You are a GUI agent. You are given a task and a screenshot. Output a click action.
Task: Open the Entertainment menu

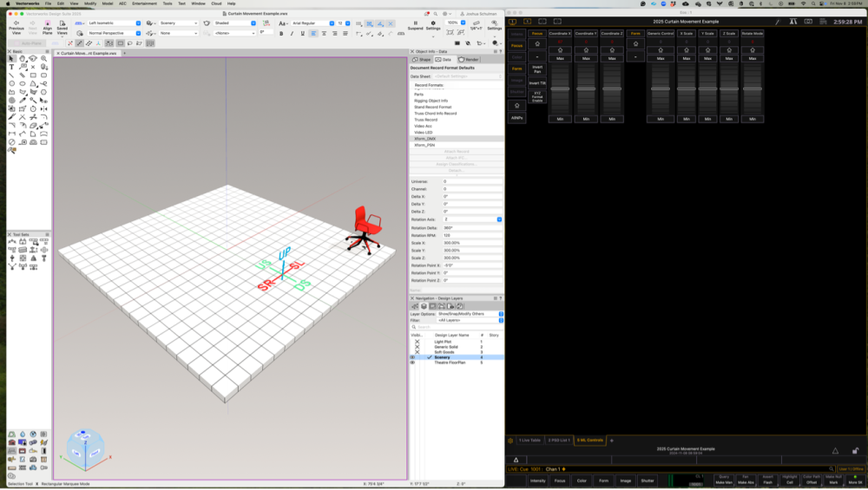[144, 3]
